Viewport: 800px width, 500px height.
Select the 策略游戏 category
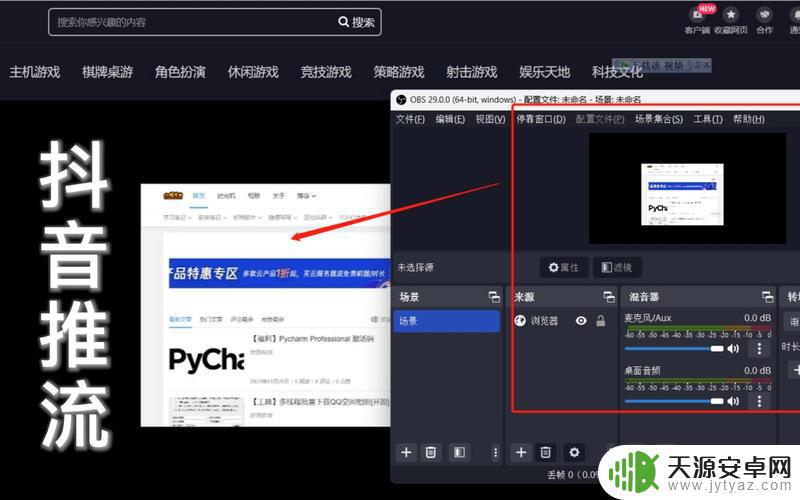399,72
